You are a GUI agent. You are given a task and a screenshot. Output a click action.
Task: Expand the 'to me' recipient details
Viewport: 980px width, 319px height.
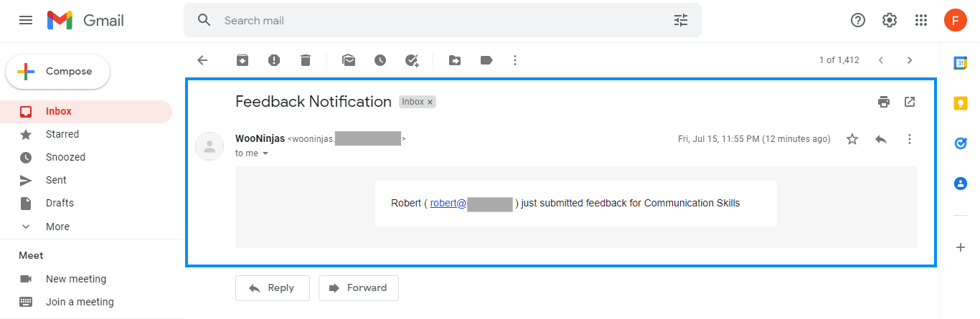click(x=265, y=153)
